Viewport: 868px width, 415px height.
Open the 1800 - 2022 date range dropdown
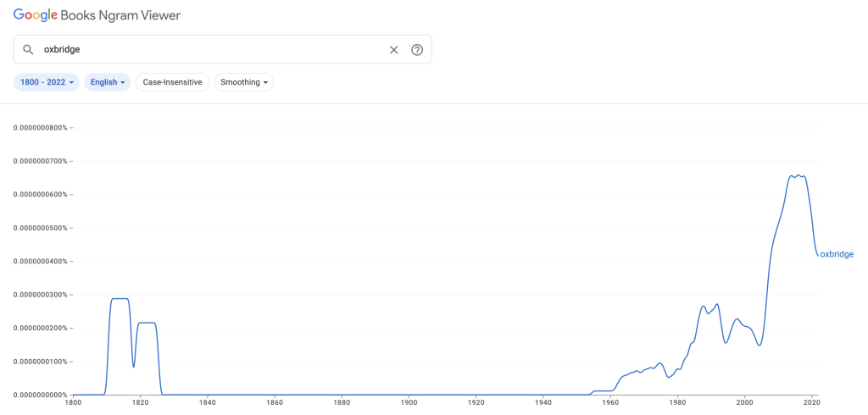(47, 82)
